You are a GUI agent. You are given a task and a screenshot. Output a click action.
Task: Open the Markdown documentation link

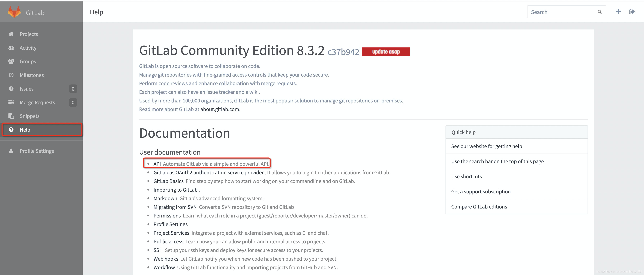[165, 198]
